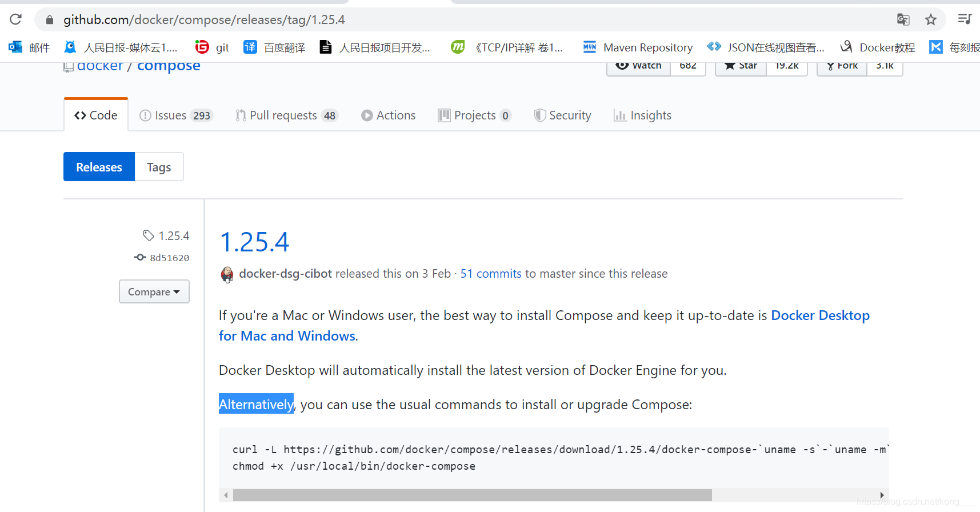
Task: Open the media control playlist icon
Action: [965, 19]
